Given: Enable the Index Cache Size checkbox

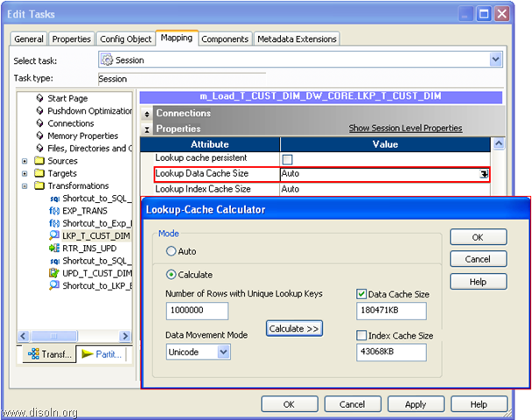Looking at the screenshot, I should coord(362,336).
